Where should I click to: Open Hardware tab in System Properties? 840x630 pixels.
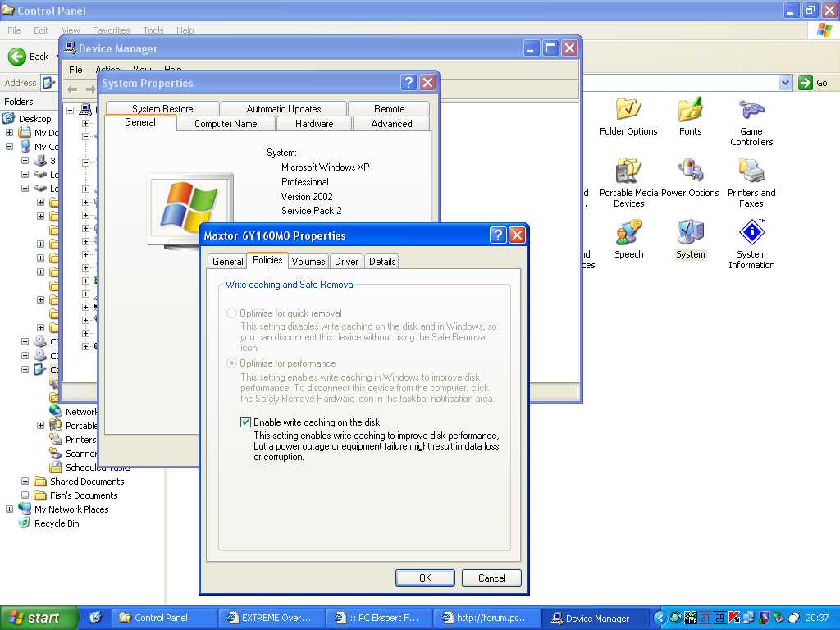point(314,124)
